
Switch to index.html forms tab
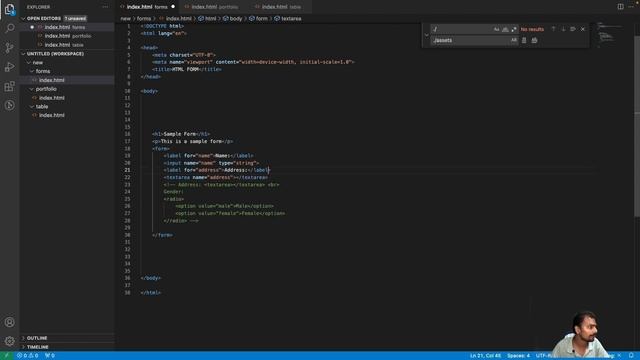147,7
